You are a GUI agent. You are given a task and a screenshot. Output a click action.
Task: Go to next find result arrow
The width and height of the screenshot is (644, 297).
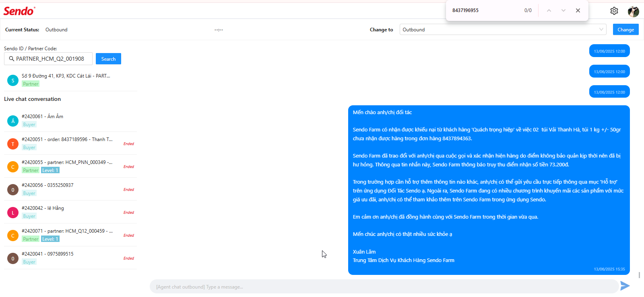click(x=563, y=10)
